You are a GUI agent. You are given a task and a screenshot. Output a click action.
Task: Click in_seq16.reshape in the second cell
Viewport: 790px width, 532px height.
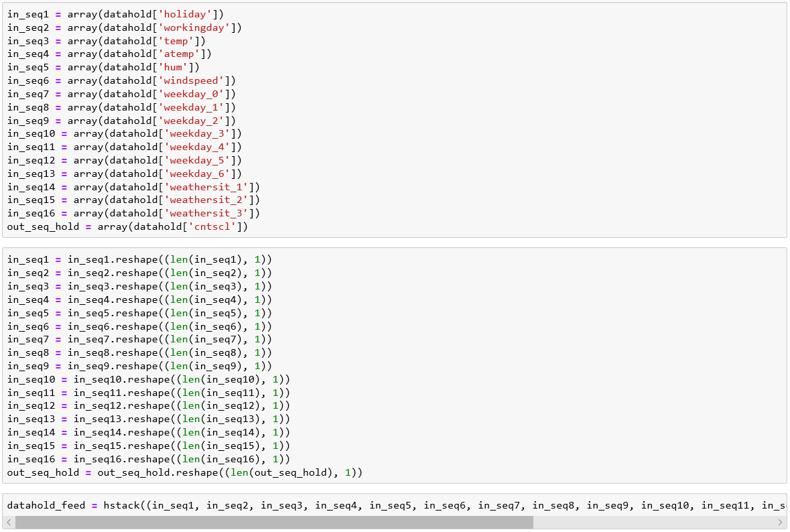click(x=122, y=459)
